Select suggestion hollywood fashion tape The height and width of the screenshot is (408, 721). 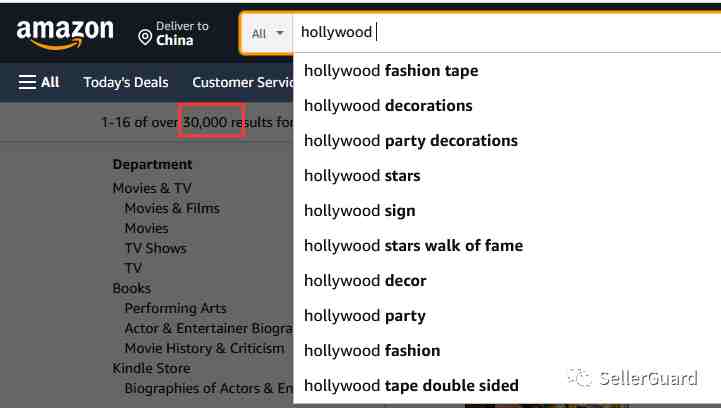[x=507, y=71]
